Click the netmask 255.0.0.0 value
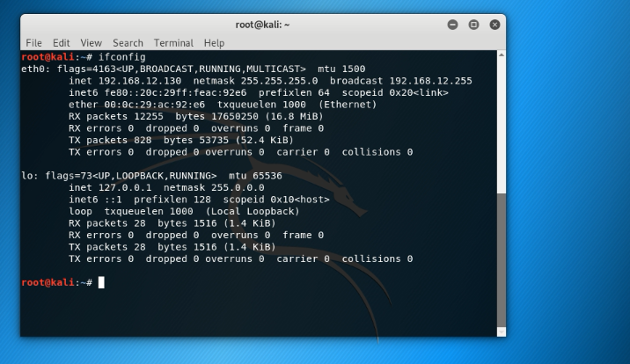Image resolution: width=630 pixels, height=364 pixels. point(214,187)
